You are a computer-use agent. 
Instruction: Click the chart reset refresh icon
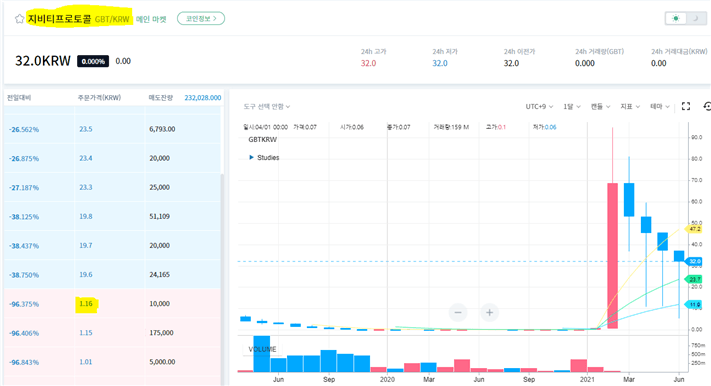pos(707,106)
